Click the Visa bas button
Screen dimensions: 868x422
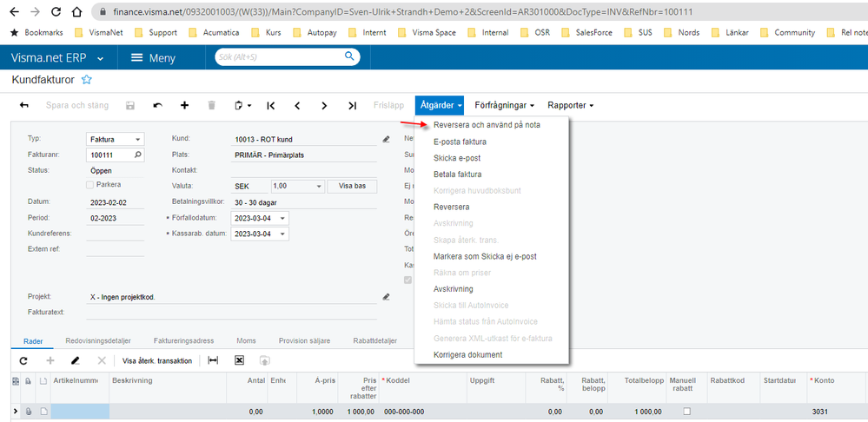coord(352,187)
